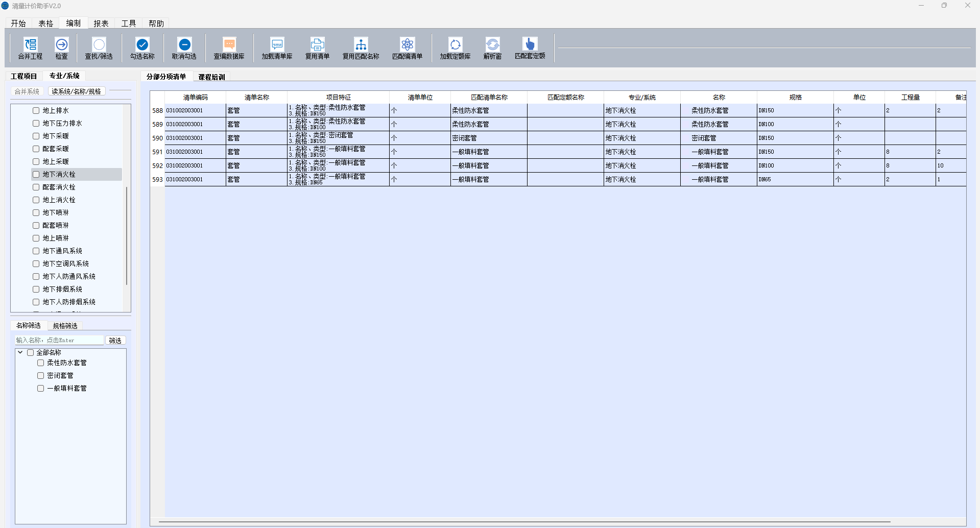Tick the 密闭套管 name filter checkbox
Viewport: 980px width, 528px height.
point(41,375)
